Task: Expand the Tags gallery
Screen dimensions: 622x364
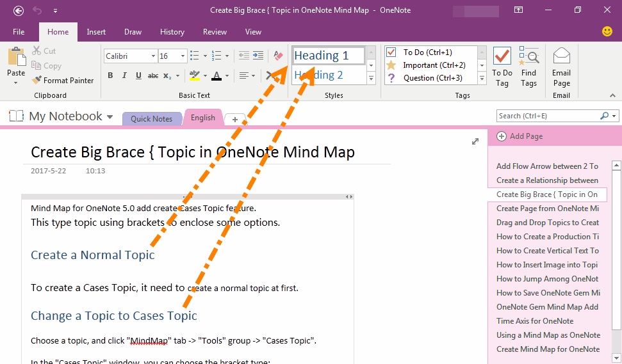Action: point(482,78)
